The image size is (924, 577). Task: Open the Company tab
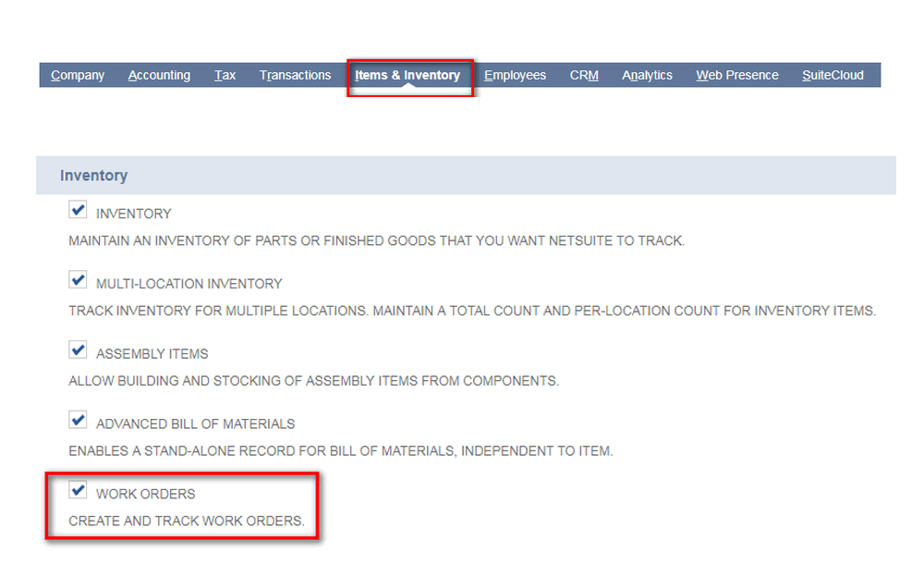pyautogui.click(x=77, y=75)
